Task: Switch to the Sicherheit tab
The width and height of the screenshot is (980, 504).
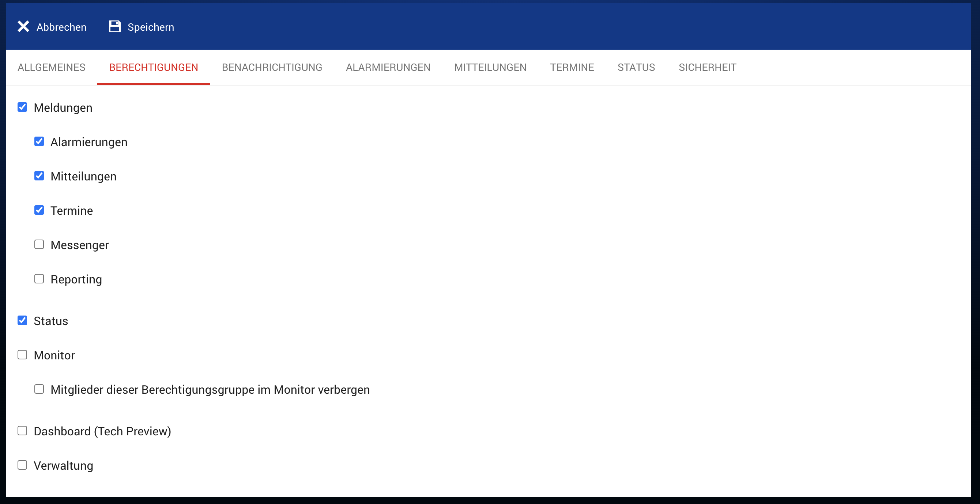Action: coord(707,67)
